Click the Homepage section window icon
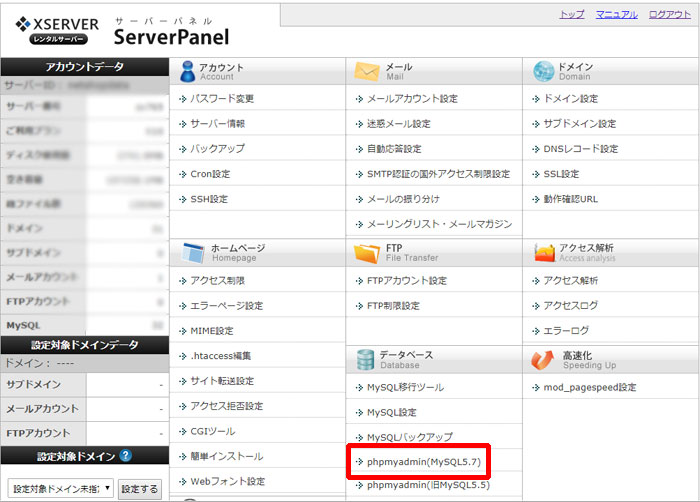Viewport: 700px width, 502px height. click(x=193, y=253)
